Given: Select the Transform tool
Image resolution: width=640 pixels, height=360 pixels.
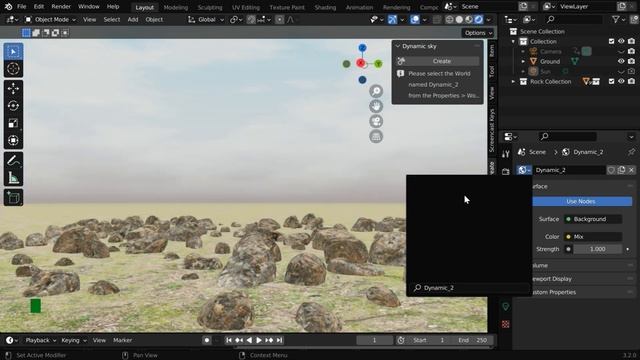Looking at the screenshot, I should [13, 140].
